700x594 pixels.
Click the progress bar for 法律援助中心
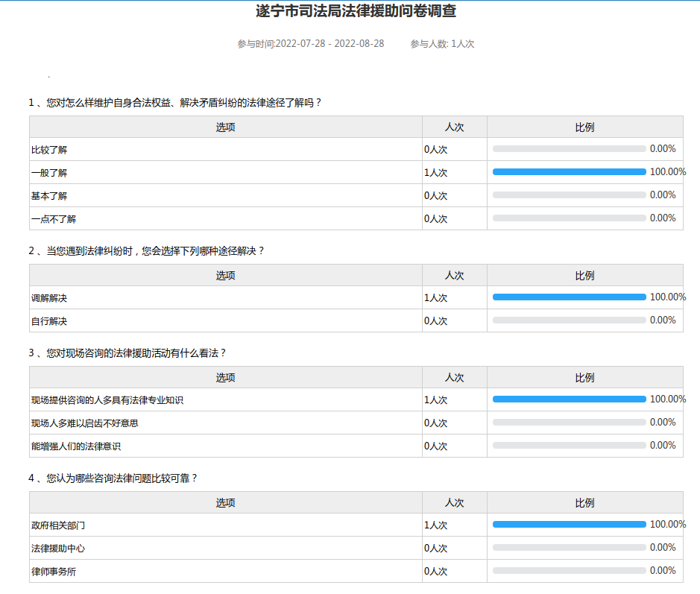569,548
